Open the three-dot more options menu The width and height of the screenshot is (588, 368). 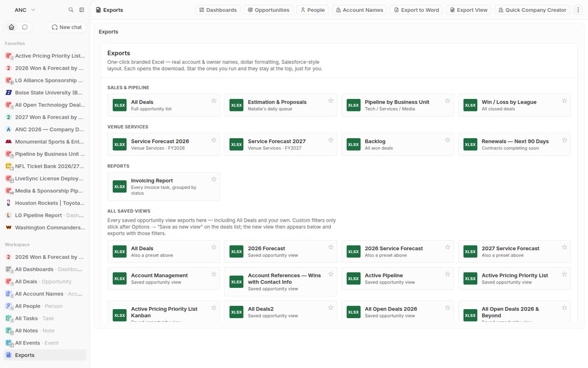tap(579, 10)
